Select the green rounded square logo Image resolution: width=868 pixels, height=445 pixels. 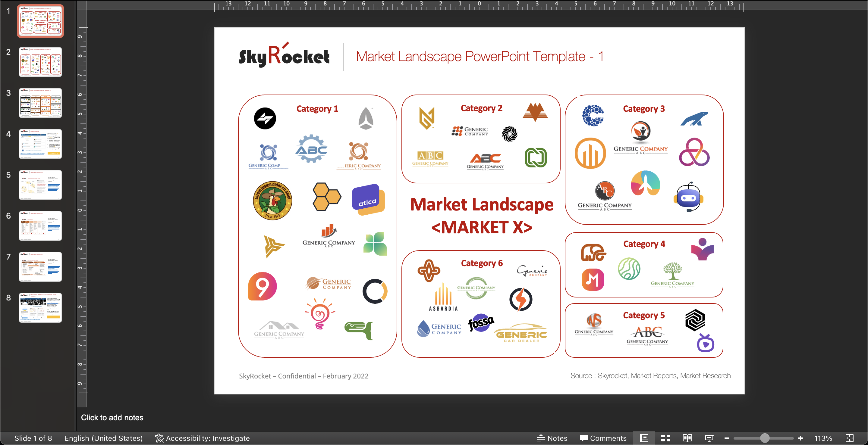click(x=536, y=157)
